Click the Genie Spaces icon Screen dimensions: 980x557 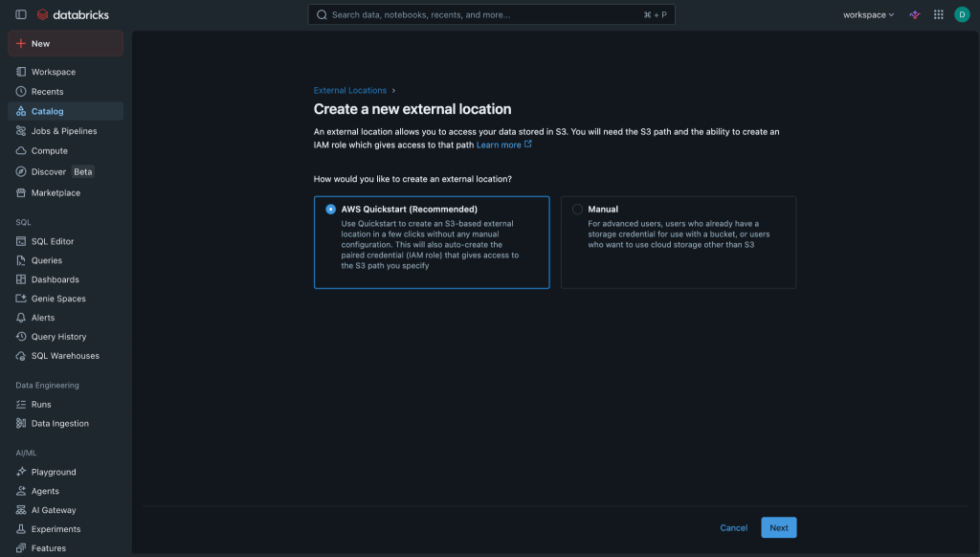tap(21, 299)
